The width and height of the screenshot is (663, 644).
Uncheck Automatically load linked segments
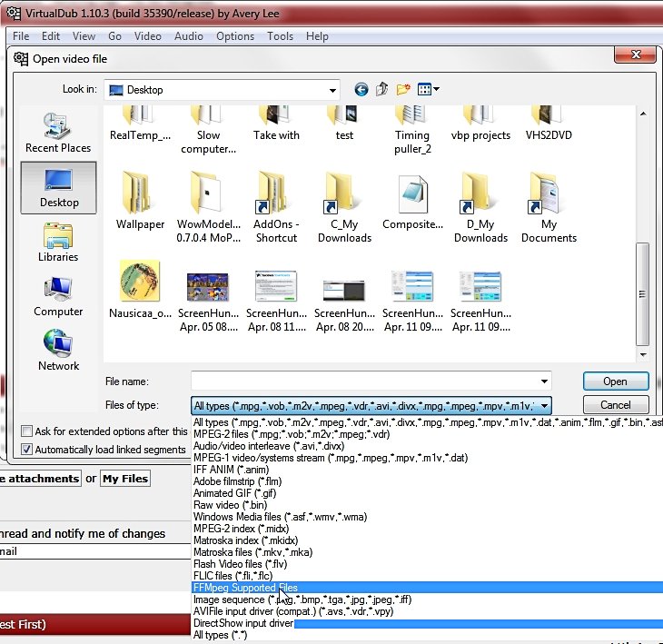tap(27, 450)
